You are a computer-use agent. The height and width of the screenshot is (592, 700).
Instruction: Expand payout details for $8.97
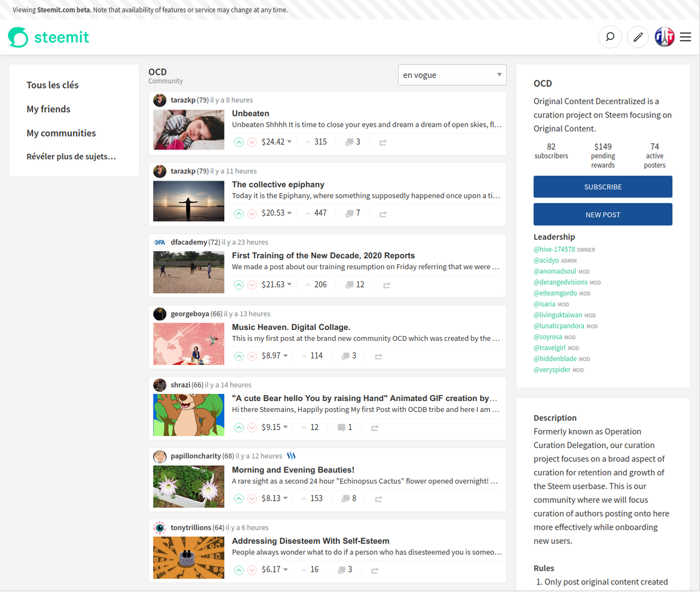point(275,356)
